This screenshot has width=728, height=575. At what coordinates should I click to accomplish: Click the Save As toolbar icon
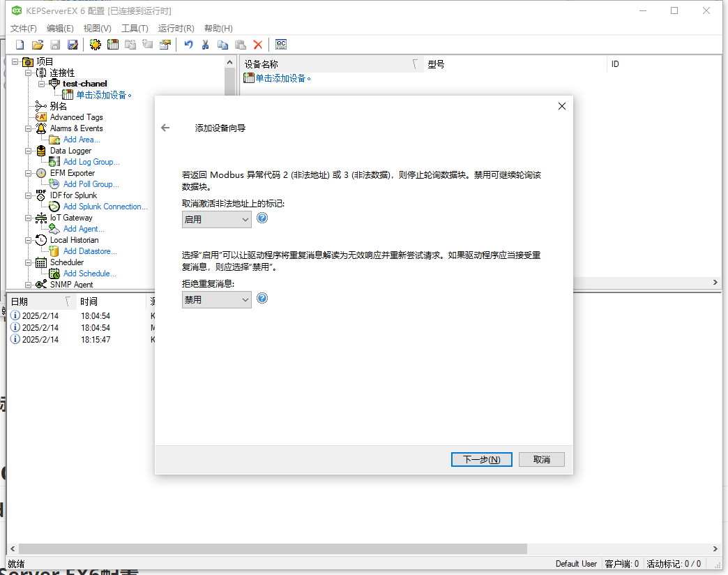pyautogui.click(x=73, y=45)
